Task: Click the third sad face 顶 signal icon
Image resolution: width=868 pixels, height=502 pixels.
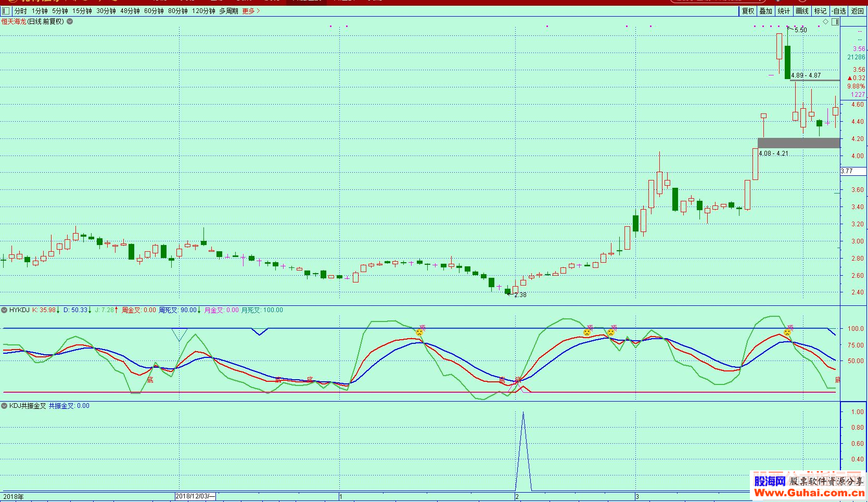Action: (x=611, y=332)
